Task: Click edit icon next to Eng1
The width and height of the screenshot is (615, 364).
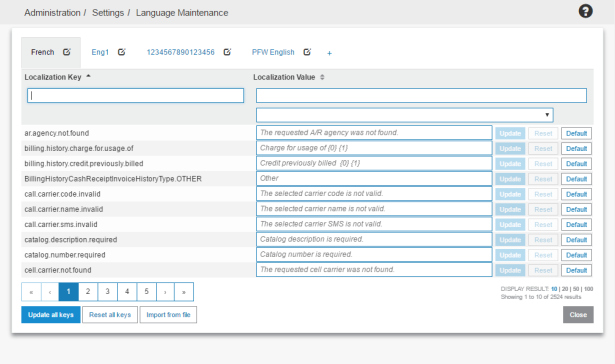Action: (x=122, y=52)
